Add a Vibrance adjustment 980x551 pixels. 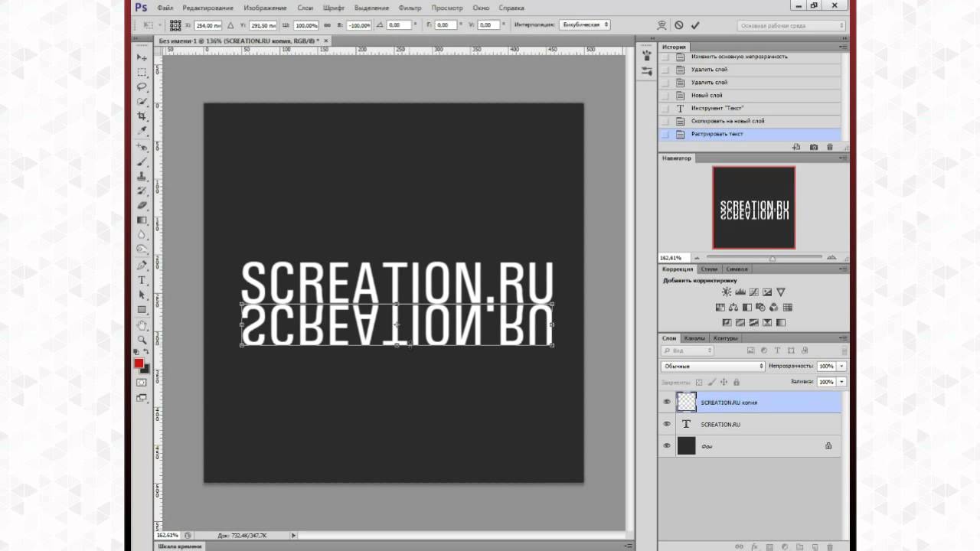[781, 292]
